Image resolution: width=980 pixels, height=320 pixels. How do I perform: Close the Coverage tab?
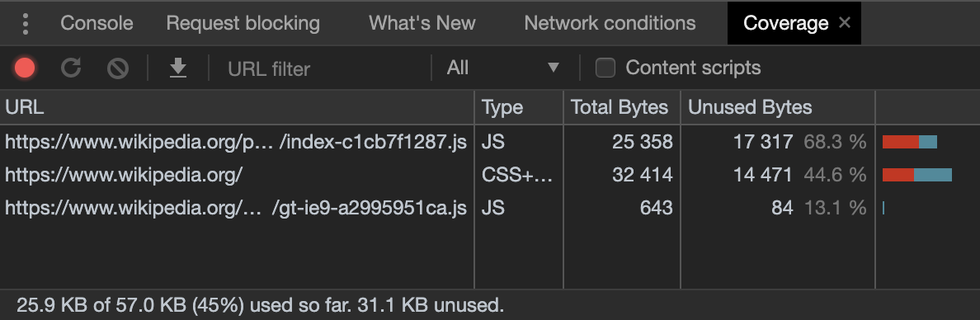(845, 22)
